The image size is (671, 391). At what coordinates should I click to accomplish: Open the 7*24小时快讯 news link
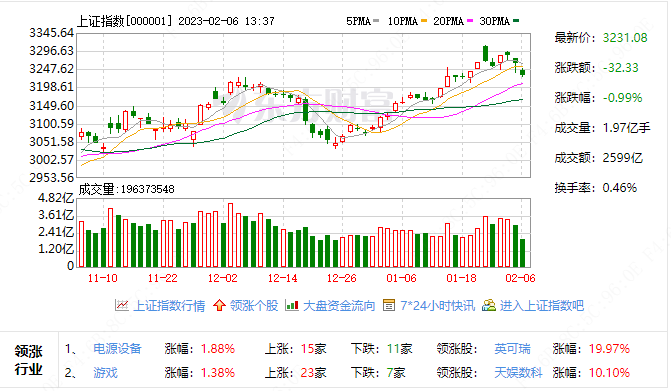click(437, 305)
